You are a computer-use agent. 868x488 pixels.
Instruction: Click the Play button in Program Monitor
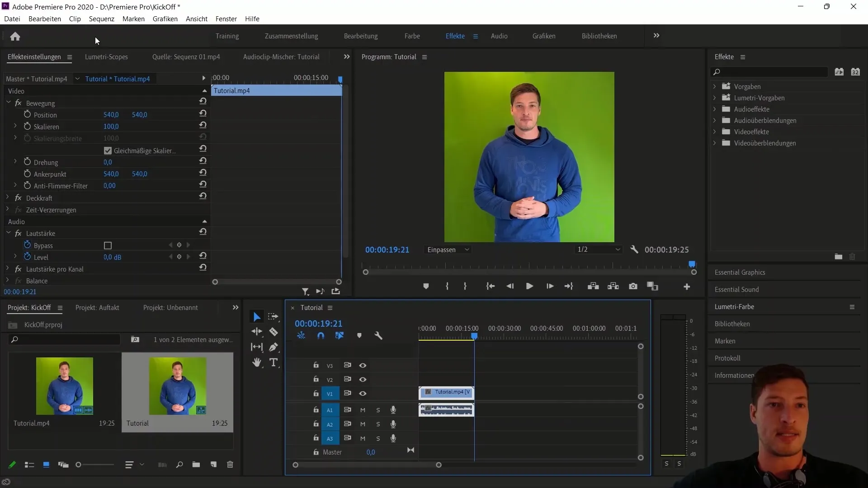click(x=529, y=286)
